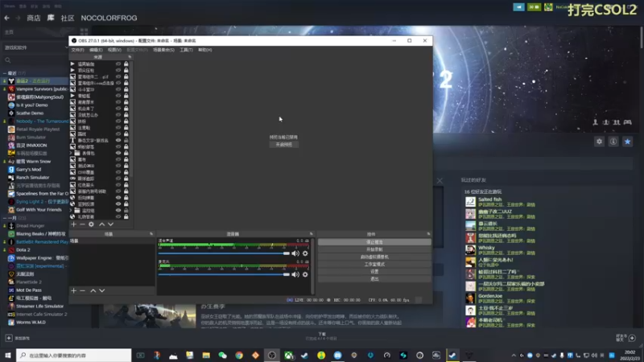The image size is (644, 362).
Task: Open top mixer track settings gear
Action: 305,253
